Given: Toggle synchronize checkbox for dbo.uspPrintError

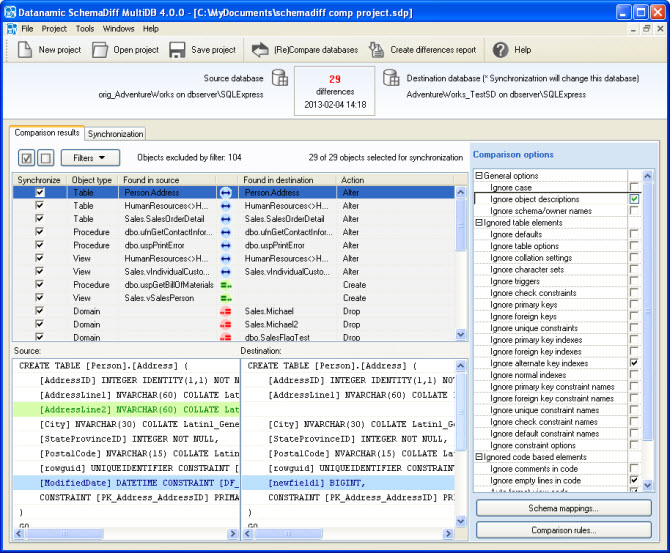Looking at the screenshot, I should tap(39, 245).
